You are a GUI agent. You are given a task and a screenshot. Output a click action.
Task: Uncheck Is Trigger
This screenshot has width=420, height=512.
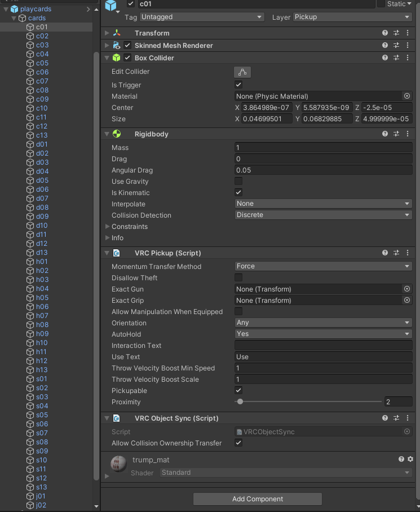click(238, 85)
